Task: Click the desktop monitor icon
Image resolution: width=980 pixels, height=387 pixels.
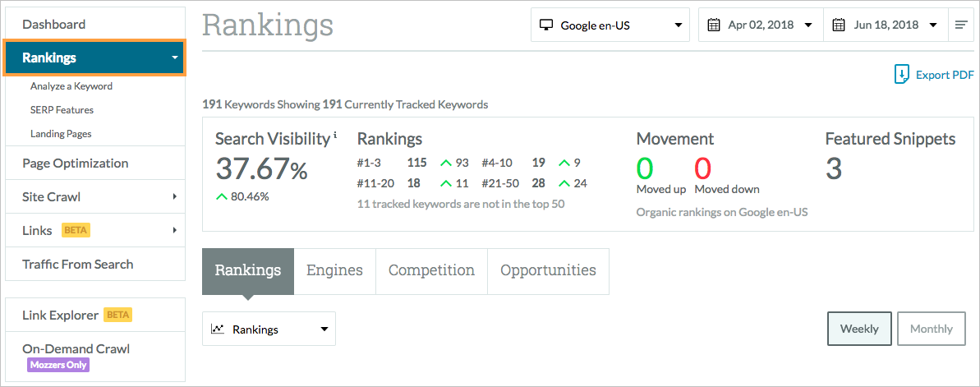Action: point(546,25)
